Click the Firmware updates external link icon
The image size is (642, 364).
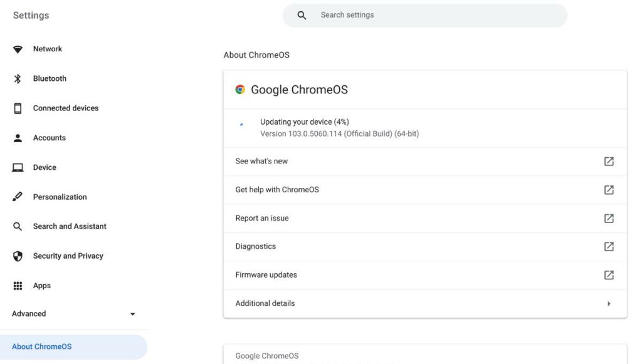click(x=608, y=274)
